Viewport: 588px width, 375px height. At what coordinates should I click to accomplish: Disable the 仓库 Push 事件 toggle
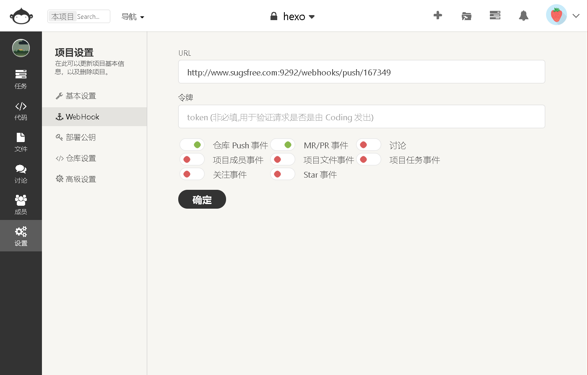pos(192,145)
